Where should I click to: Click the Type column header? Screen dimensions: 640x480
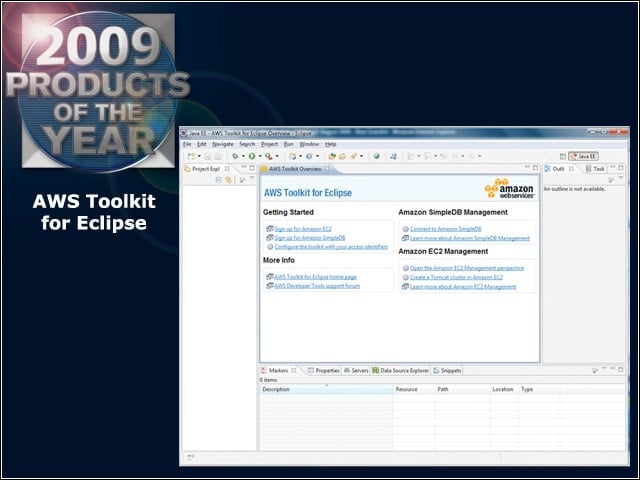pos(539,389)
